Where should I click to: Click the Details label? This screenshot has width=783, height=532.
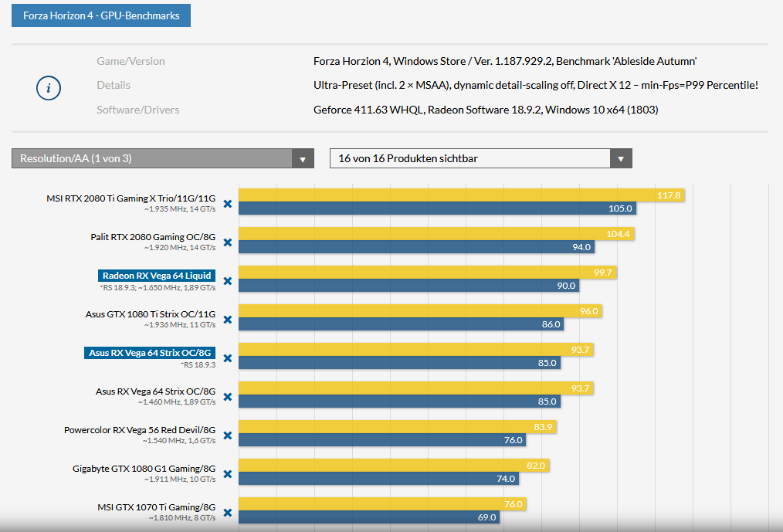point(114,85)
